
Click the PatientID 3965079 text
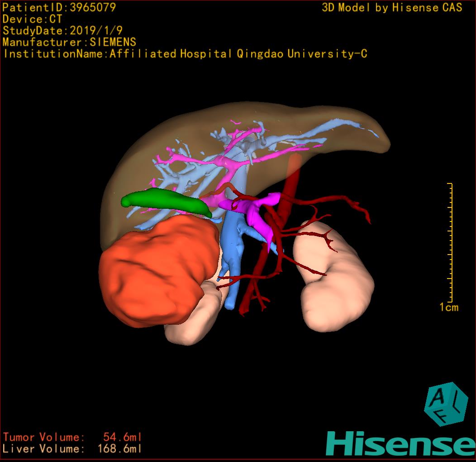[59, 7]
